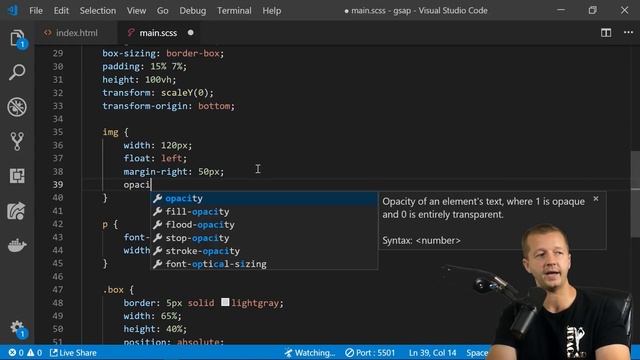Click the 'transform-origin: bottom;' line
This screenshot has width=640, height=360.
click(x=169, y=106)
